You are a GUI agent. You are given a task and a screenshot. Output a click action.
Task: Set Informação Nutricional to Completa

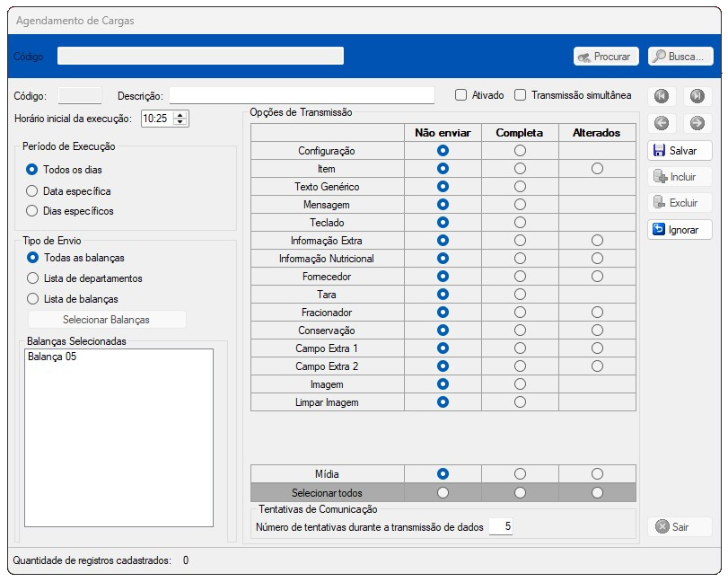click(520, 259)
